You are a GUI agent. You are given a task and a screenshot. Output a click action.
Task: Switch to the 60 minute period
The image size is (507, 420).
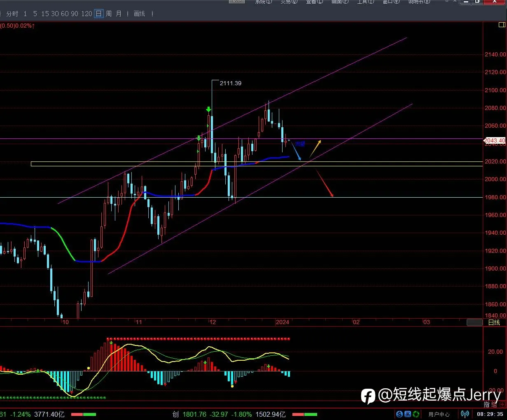65,14
